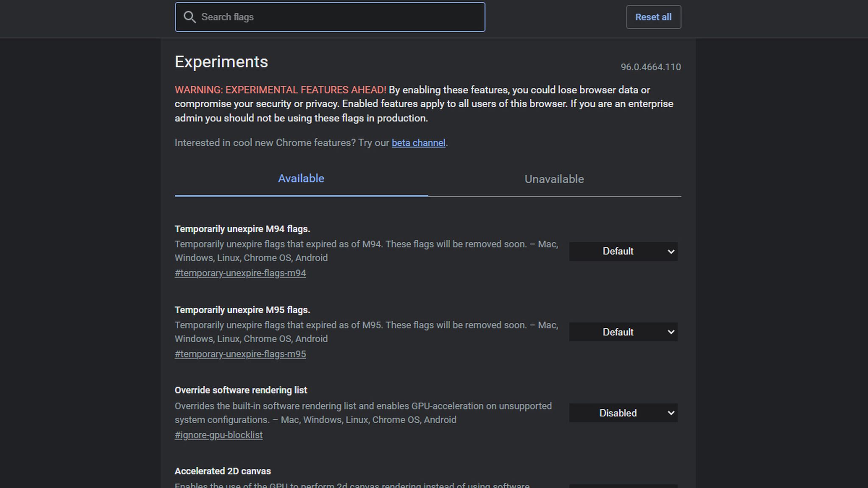Open the Temporarily unexpire M95 flags dropdown
Screen dimensions: 868x488
point(623,332)
